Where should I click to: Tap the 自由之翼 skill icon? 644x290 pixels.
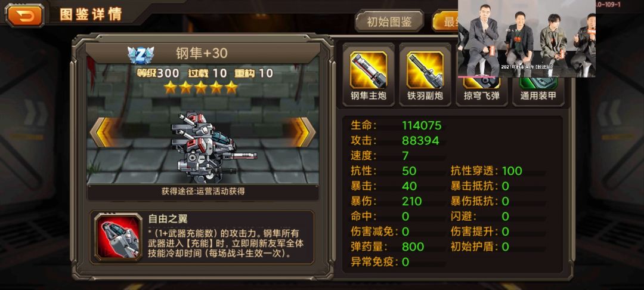click(x=118, y=236)
